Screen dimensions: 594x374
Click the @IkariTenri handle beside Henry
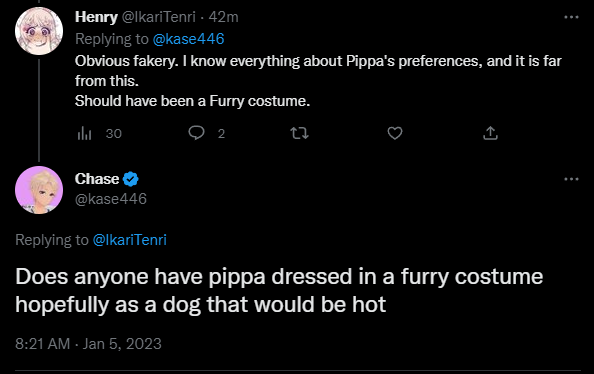[158, 17]
